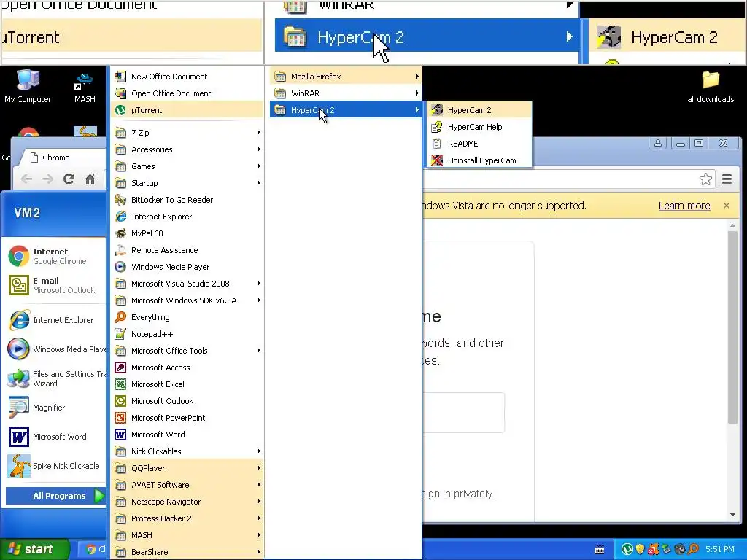
Task: Click Internet Explorer icon in programs list
Action: coord(120,217)
